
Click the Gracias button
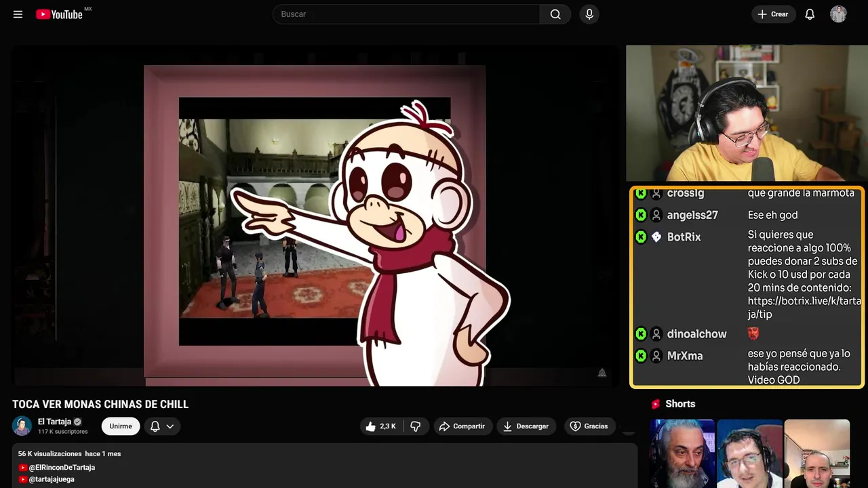point(589,426)
